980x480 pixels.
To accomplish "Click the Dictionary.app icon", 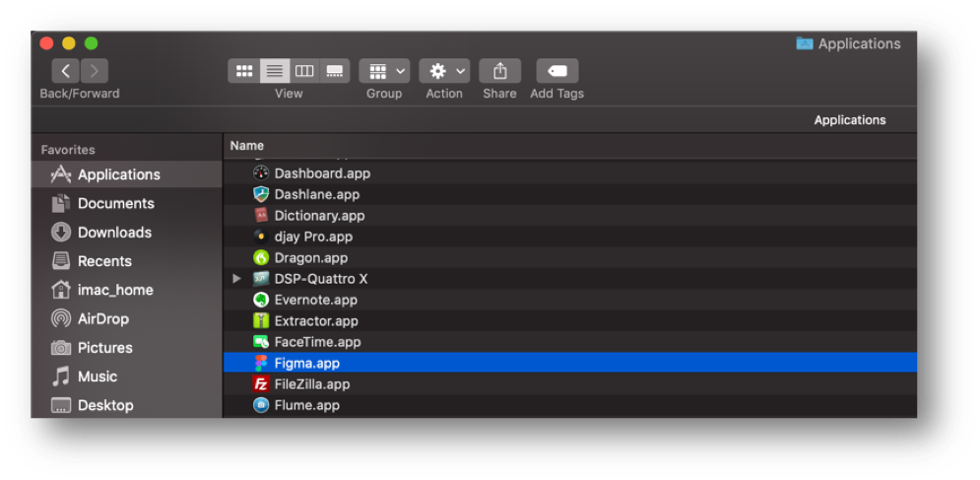I will (x=261, y=215).
